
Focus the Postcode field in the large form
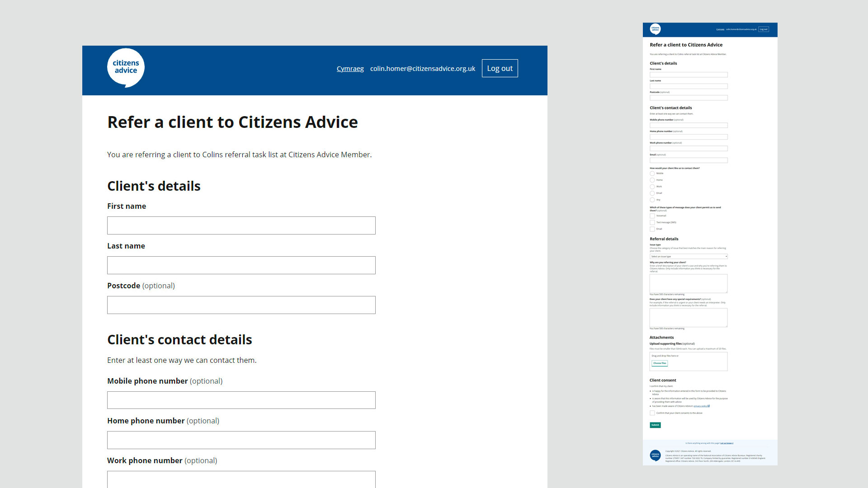[241, 305]
